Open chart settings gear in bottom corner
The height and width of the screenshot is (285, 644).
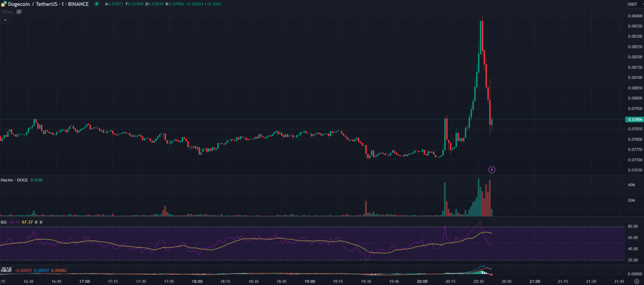637,281
